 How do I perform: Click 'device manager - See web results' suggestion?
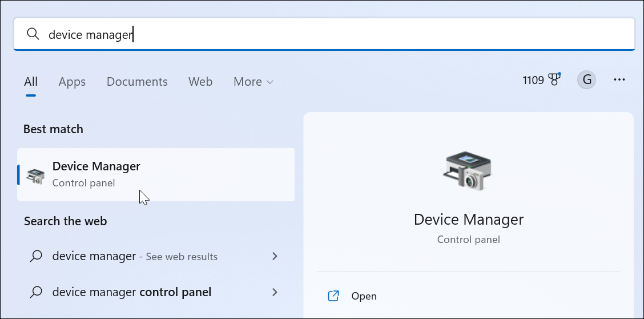pyautogui.click(x=156, y=257)
